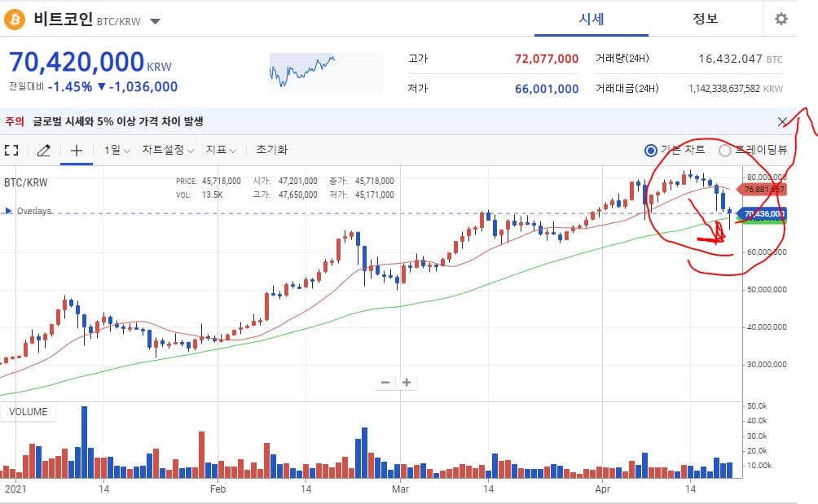Click the 70,420,000 current price text
This screenshot has width=818, height=504.
click(x=76, y=62)
